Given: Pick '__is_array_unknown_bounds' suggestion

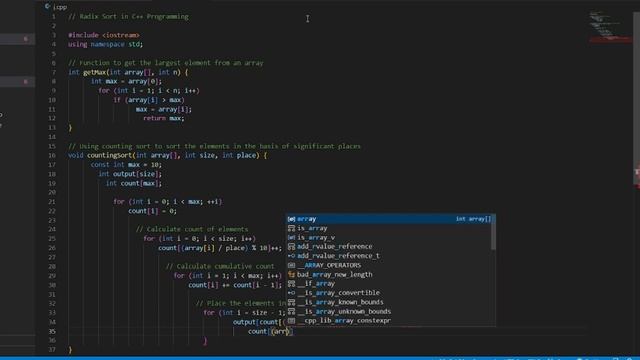Looking at the screenshot, I should [391, 311].
